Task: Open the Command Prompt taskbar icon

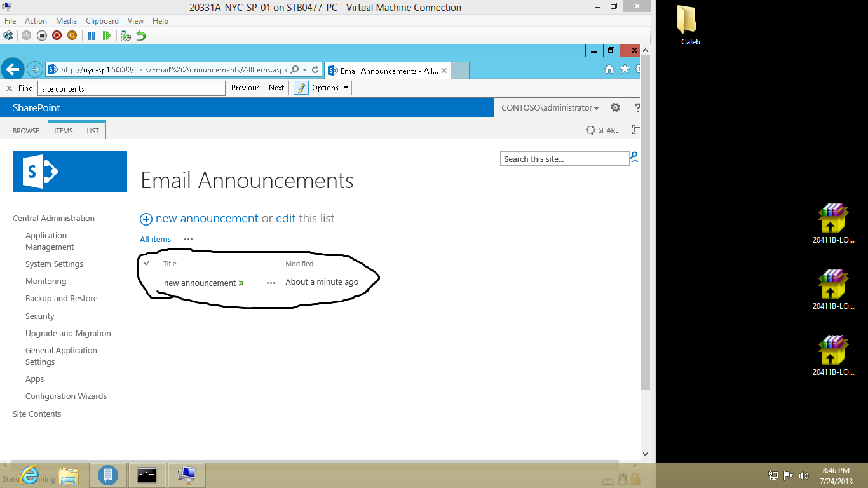Action: click(147, 475)
